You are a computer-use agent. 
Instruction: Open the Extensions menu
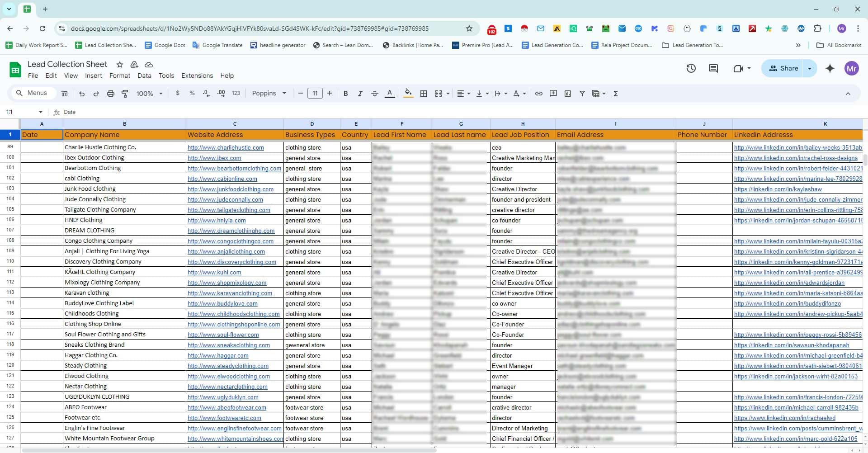(197, 75)
